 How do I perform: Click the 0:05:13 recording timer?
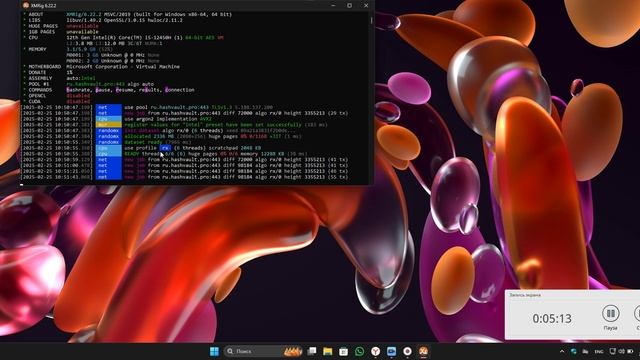pyautogui.click(x=552, y=318)
